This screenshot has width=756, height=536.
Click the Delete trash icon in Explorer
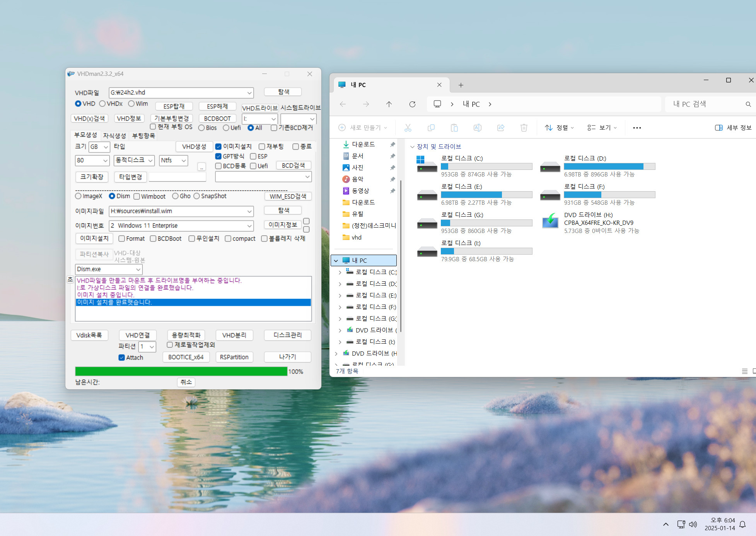(x=524, y=128)
